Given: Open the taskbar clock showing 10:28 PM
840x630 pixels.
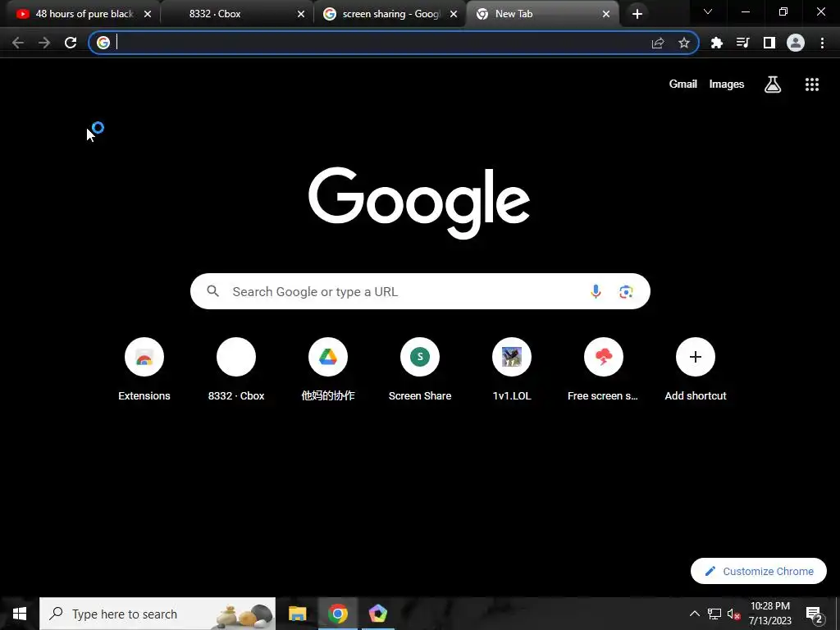Looking at the screenshot, I should [769, 614].
